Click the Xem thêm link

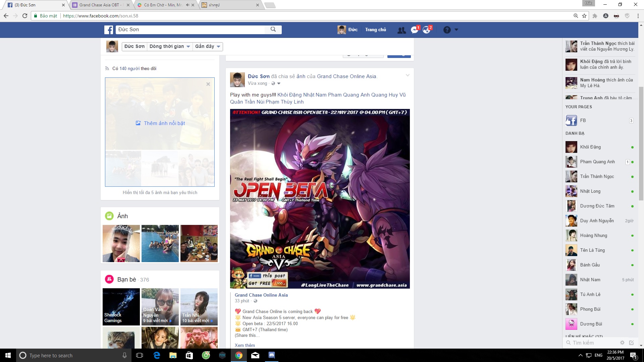pyautogui.click(x=245, y=345)
